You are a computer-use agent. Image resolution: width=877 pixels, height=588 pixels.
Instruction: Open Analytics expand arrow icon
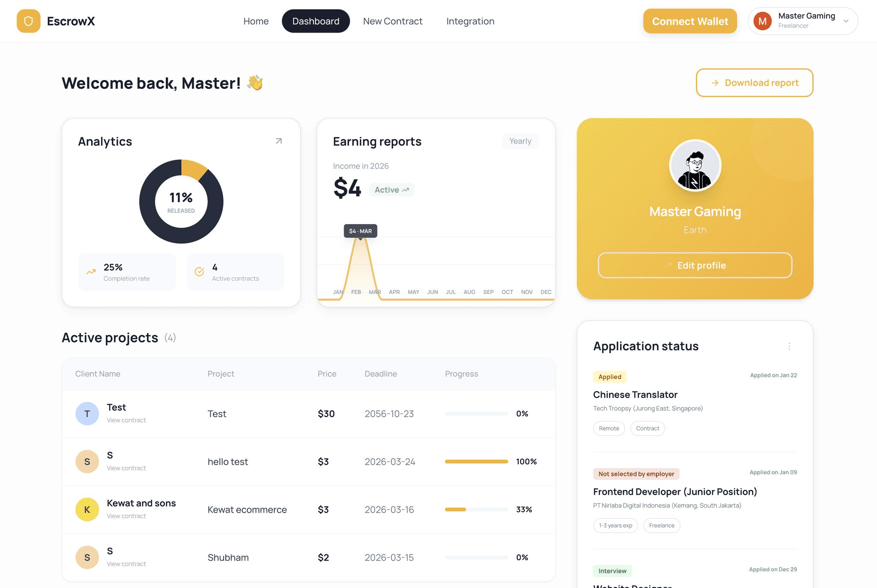point(279,141)
